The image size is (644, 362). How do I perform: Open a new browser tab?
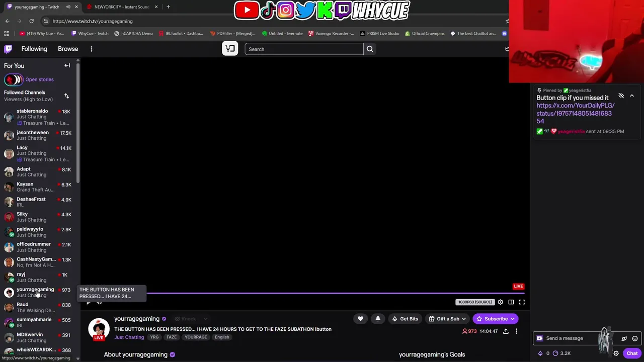coord(168,7)
